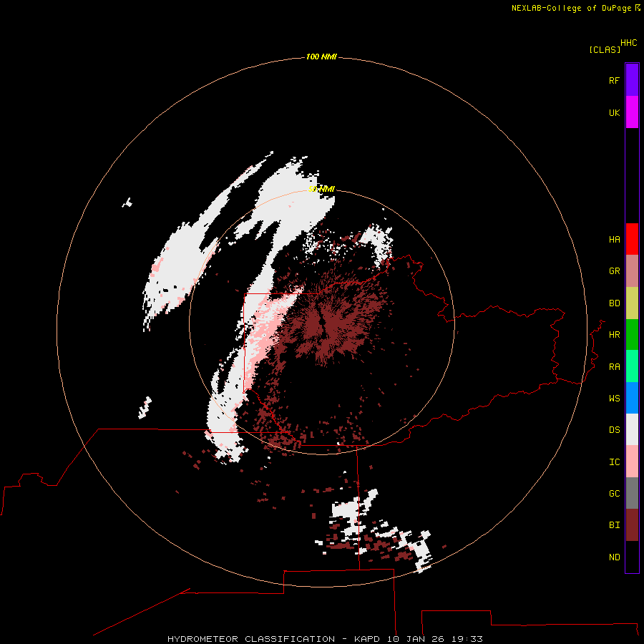Click the GC legend label
The height and width of the screenshot is (644, 644).
[x=614, y=494]
